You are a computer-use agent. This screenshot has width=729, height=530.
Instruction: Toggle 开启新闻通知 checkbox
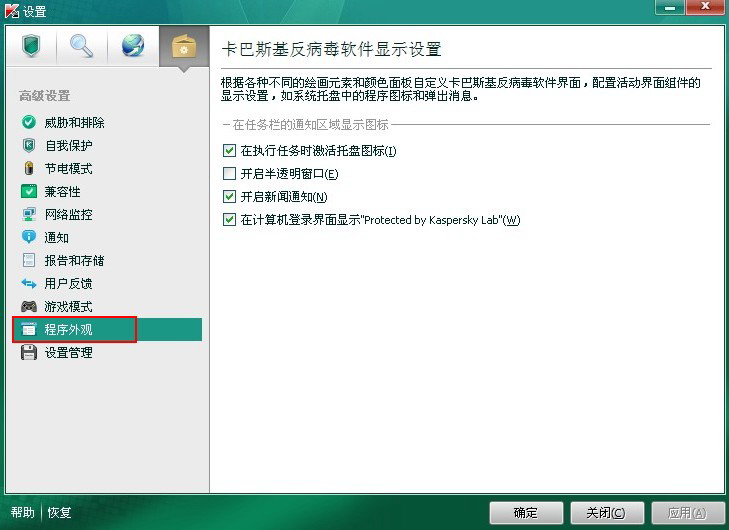tap(229, 197)
